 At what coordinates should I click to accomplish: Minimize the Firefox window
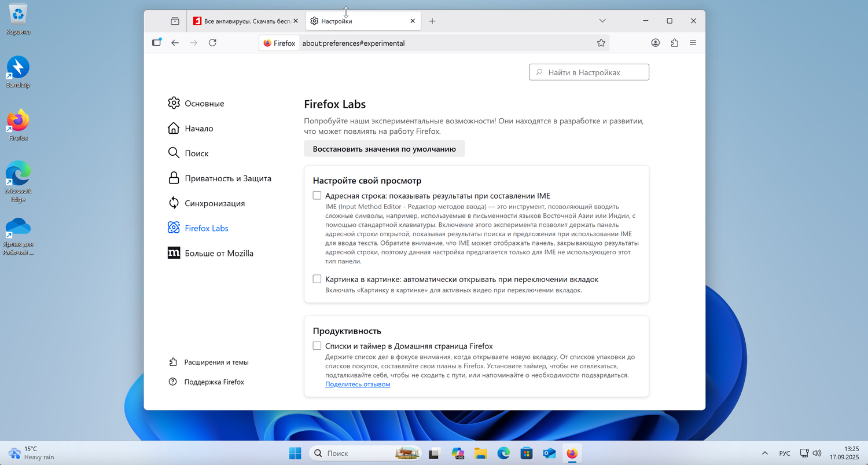[x=645, y=21]
